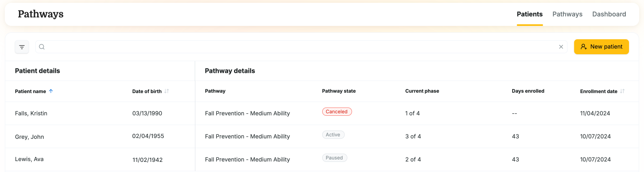Click the Paused status badge
644x172 pixels.
pyautogui.click(x=334, y=158)
